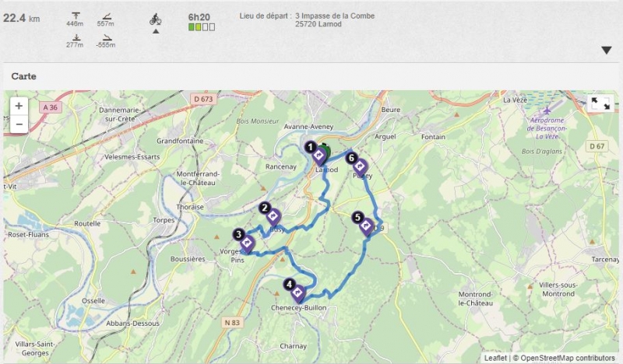
Task: Click the 6h20 duration value
Action: point(199,17)
